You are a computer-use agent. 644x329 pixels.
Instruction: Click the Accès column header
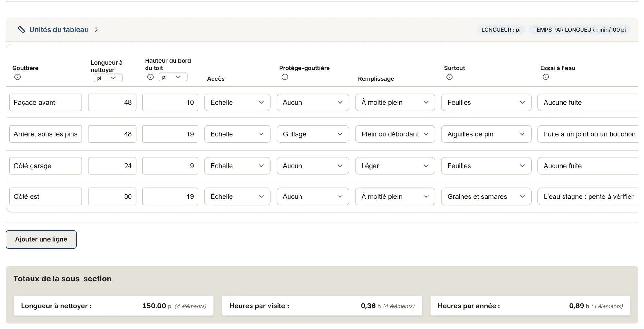(216, 79)
